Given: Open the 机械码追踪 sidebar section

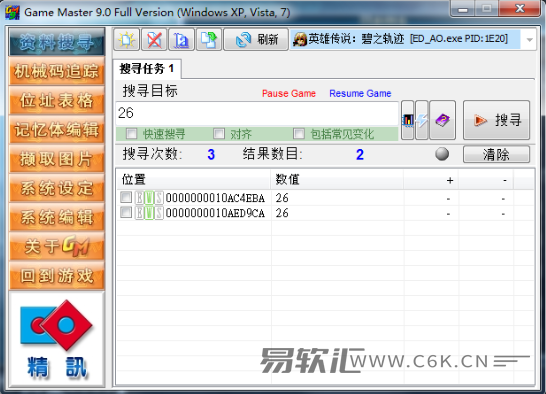Looking at the screenshot, I should [x=57, y=71].
